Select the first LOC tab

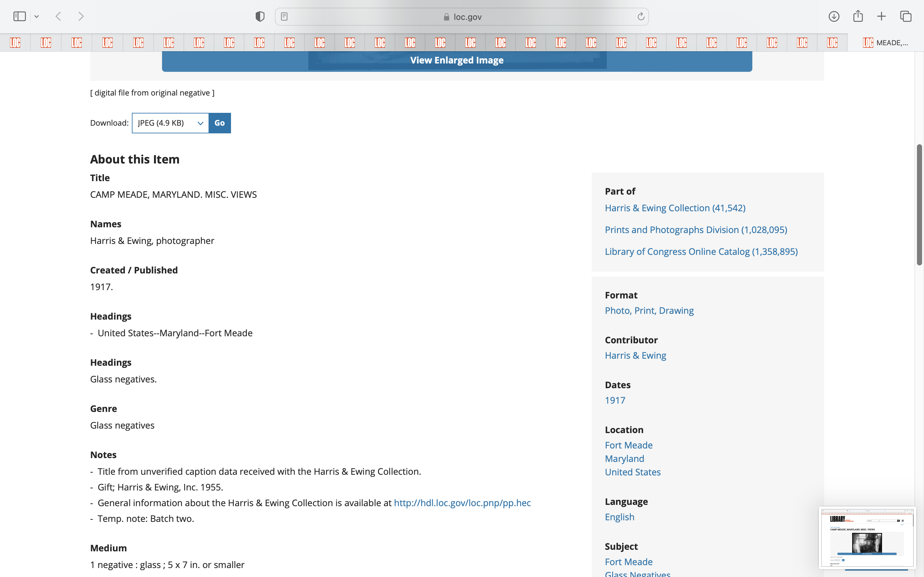[15, 43]
